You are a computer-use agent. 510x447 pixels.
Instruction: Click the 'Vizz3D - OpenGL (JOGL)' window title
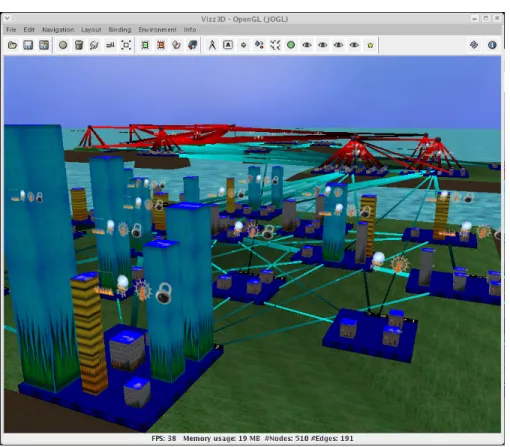click(x=244, y=19)
